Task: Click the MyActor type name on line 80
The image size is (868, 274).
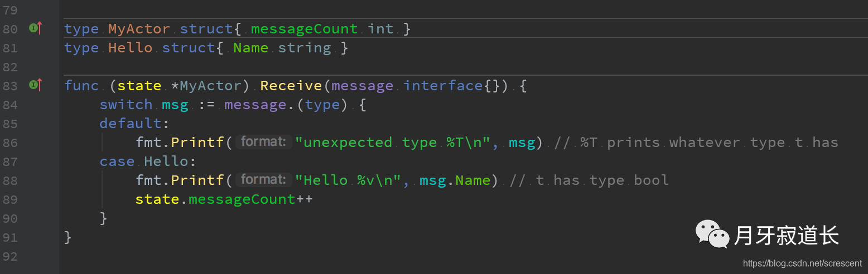Action: point(139,29)
